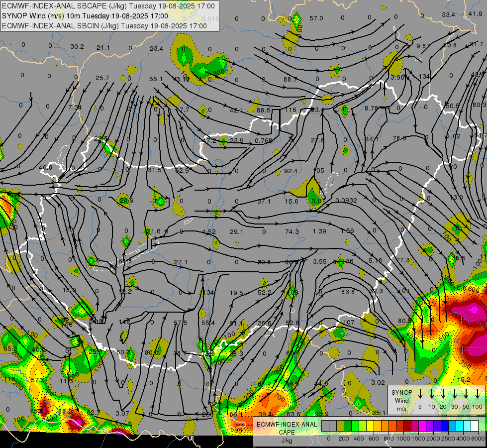Viewport: 487px width, 448px height.
Task: Select the pure yellow CAPE legend swatch
Action: [x=370, y=426]
